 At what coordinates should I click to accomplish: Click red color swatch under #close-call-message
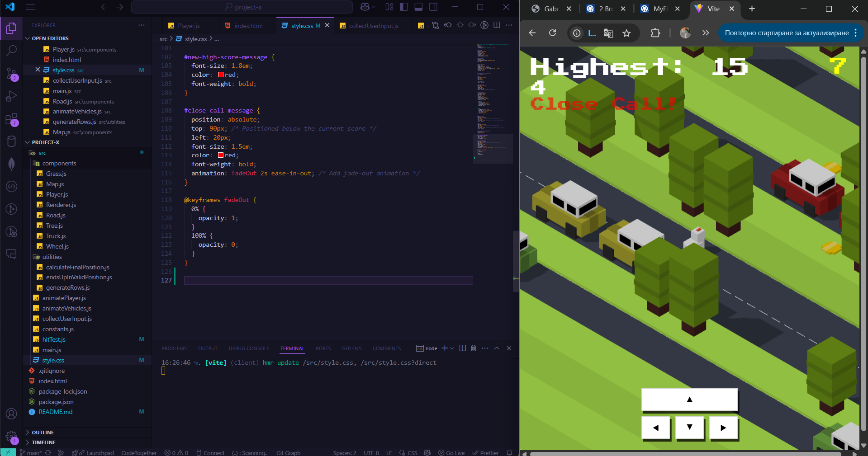tap(221, 155)
